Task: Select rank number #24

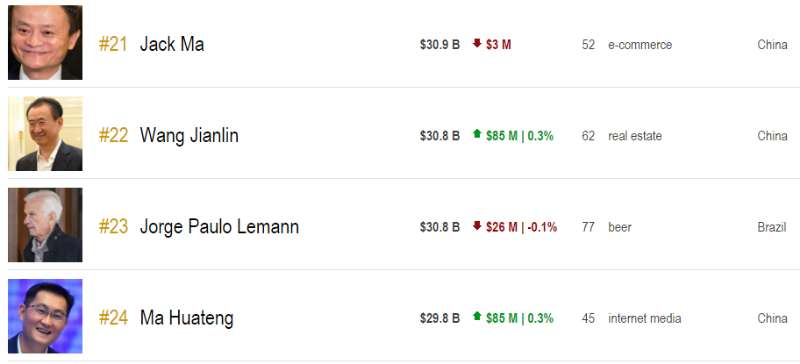Action: pyautogui.click(x=113, y=319)
